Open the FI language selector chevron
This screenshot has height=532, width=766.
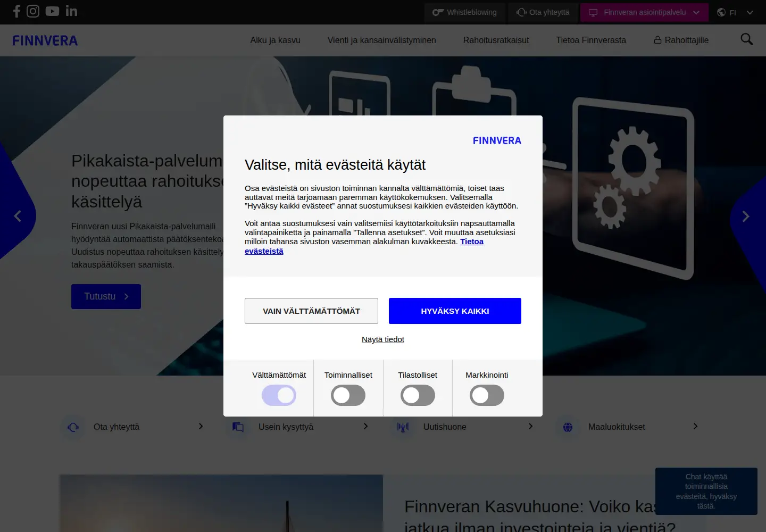(x=750, y=12)
